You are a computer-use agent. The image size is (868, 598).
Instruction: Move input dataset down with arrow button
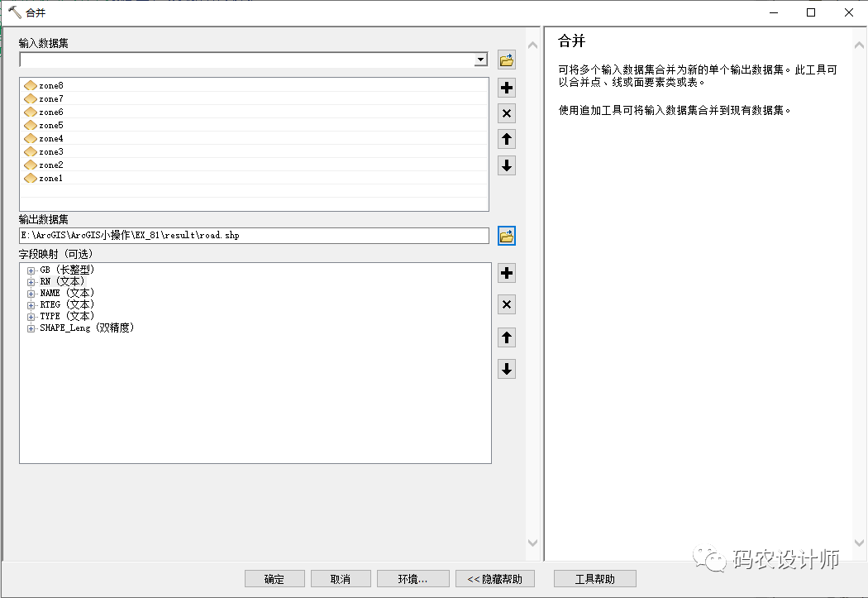coord(507,165)
